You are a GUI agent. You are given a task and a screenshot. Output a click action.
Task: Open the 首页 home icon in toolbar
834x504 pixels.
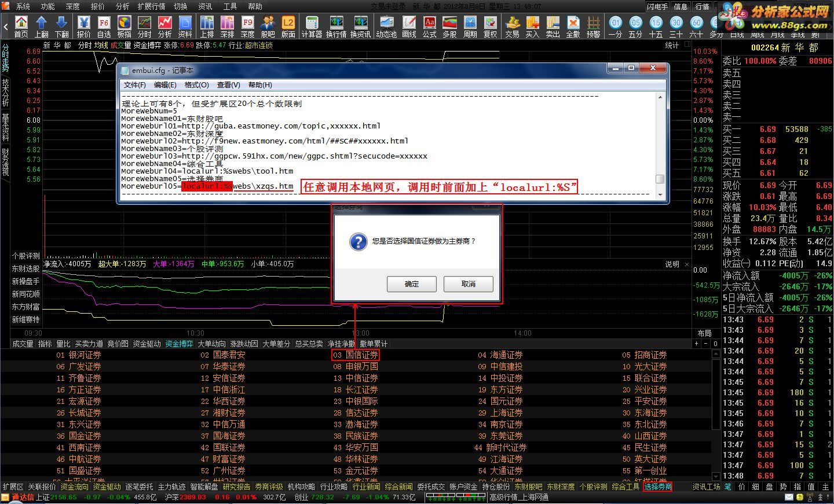21,27
